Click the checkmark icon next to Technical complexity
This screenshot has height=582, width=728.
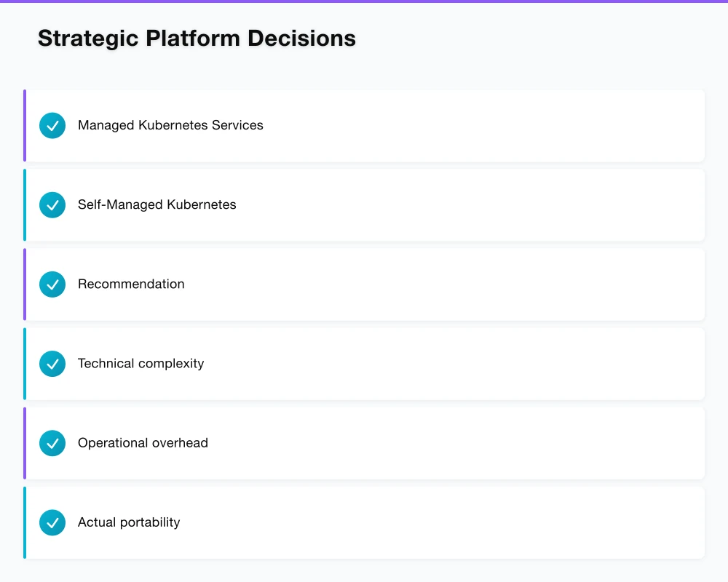[52, 364]
